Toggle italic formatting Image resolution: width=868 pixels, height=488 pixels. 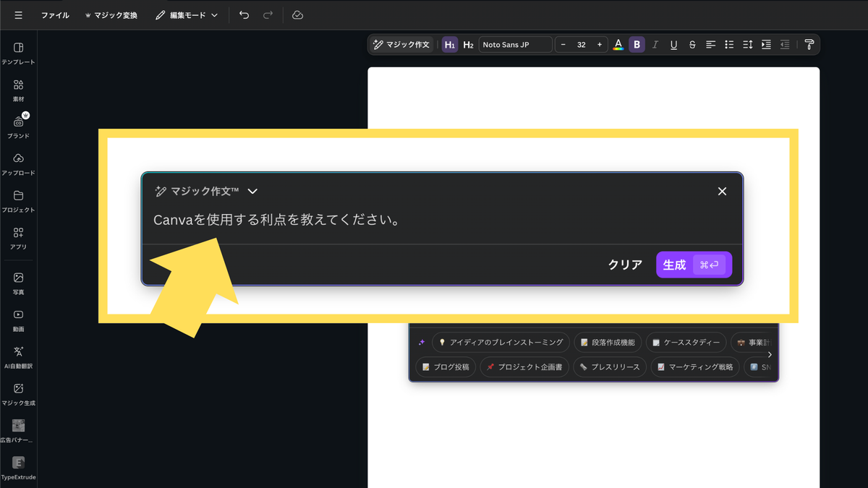click(x=655, y=45)
